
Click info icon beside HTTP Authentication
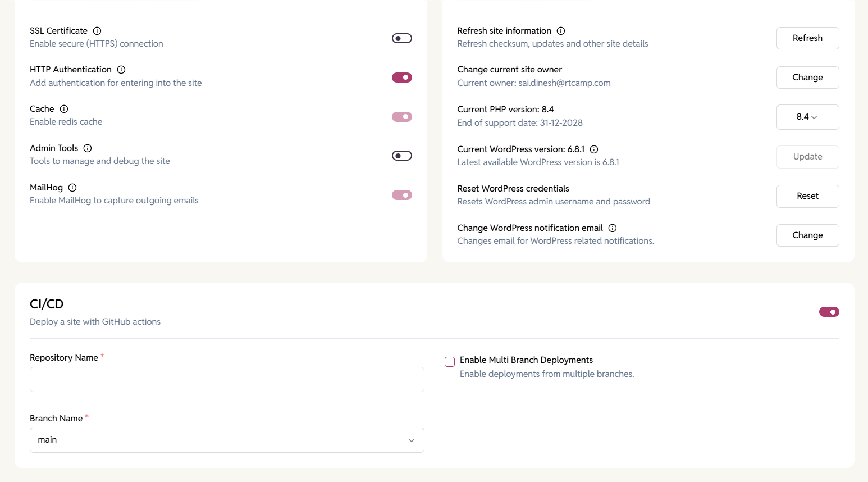(121, 70)
